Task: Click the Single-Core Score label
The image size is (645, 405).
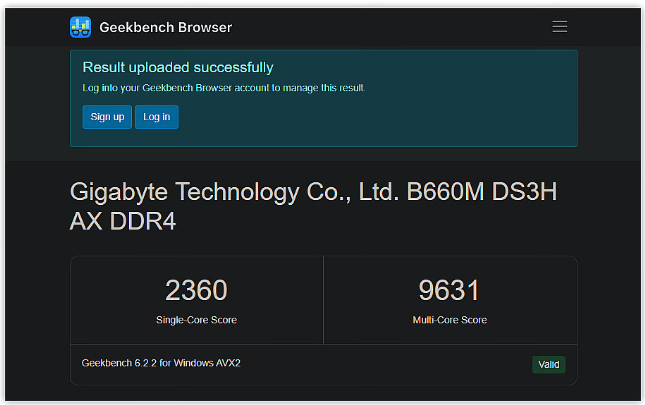Action: pos(196,320)
